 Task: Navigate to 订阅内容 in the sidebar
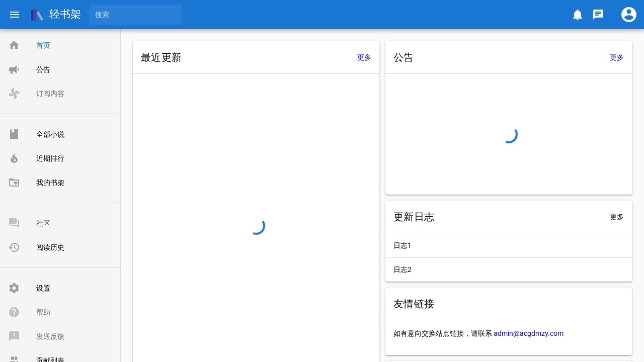click(x=50, y=94)
